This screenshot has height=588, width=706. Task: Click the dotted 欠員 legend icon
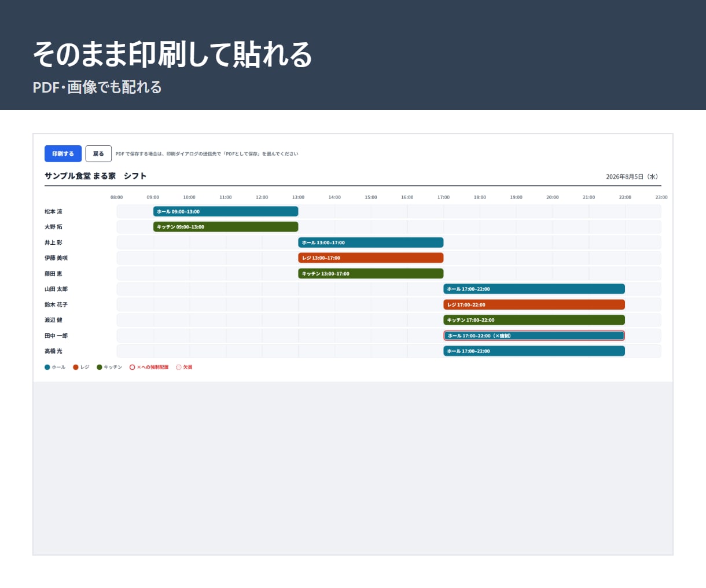tap(179, 367)
